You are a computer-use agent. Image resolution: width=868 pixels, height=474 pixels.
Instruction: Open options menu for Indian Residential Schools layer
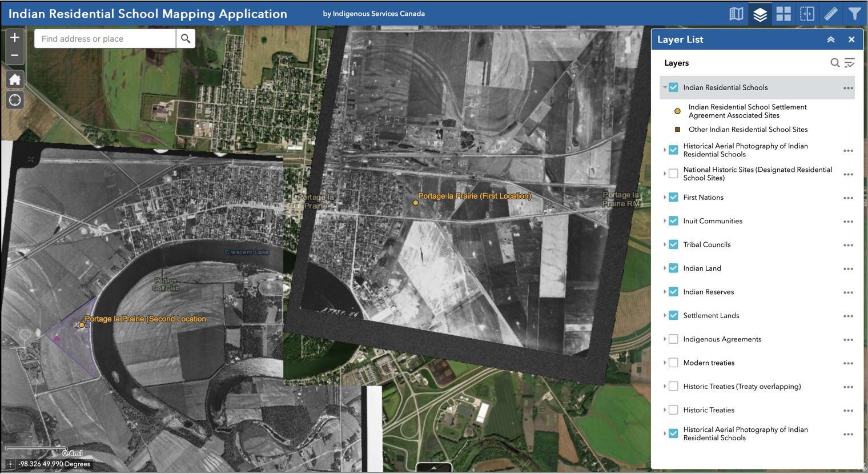pyautogui.click(x=848, y=88)
